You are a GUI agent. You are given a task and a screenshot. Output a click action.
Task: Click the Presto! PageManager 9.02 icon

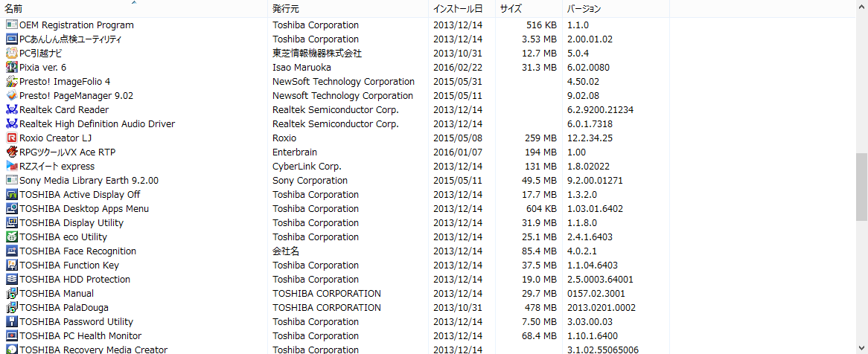click(x=11, y=95)
